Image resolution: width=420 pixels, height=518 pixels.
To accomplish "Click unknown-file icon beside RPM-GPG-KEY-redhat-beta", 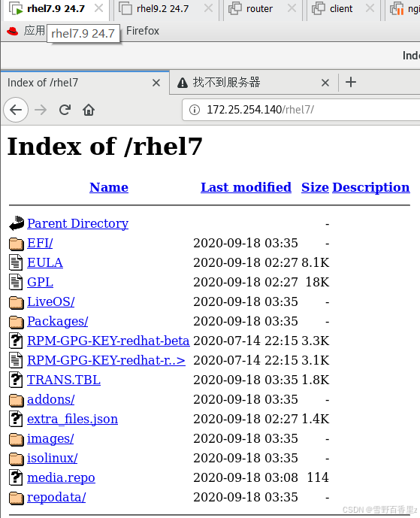I will coord(16,341).
